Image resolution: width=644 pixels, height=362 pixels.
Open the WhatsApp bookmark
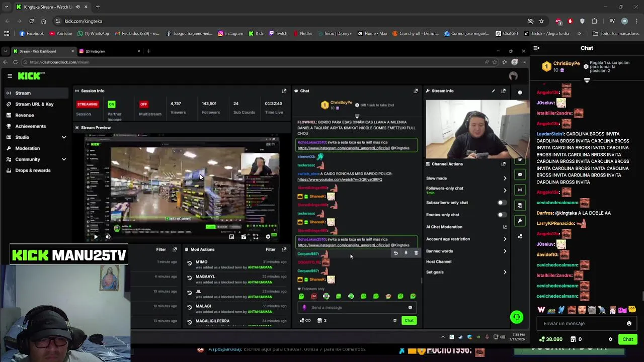[x=93, y=34]
